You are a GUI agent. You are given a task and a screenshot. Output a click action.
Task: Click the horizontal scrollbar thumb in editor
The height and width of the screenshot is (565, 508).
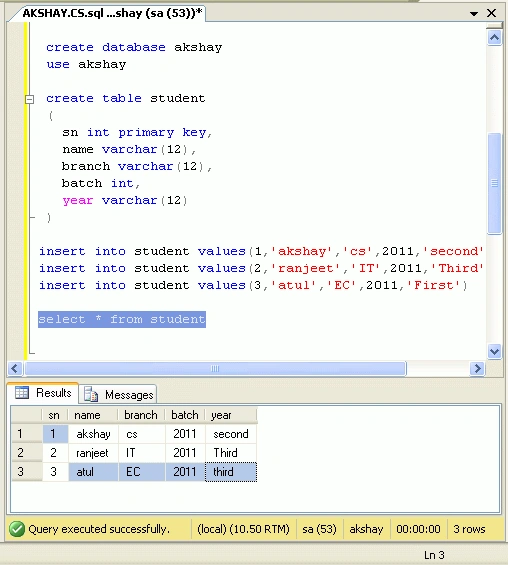215,369
